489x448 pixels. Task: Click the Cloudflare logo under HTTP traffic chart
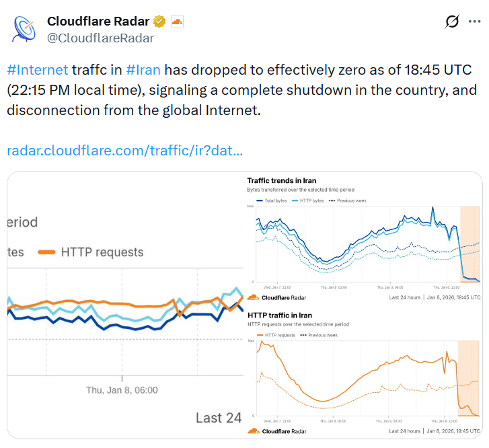[253, 431]
